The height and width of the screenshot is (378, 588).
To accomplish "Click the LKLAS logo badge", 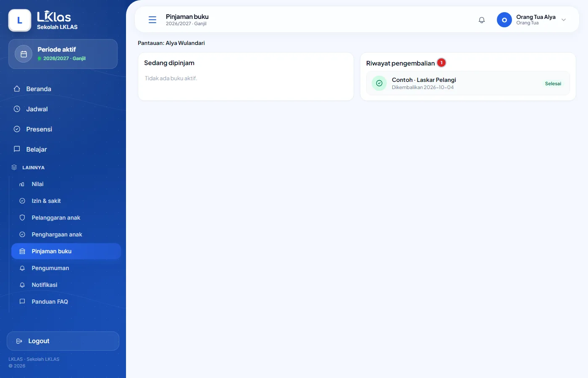I will click(20, 20).
